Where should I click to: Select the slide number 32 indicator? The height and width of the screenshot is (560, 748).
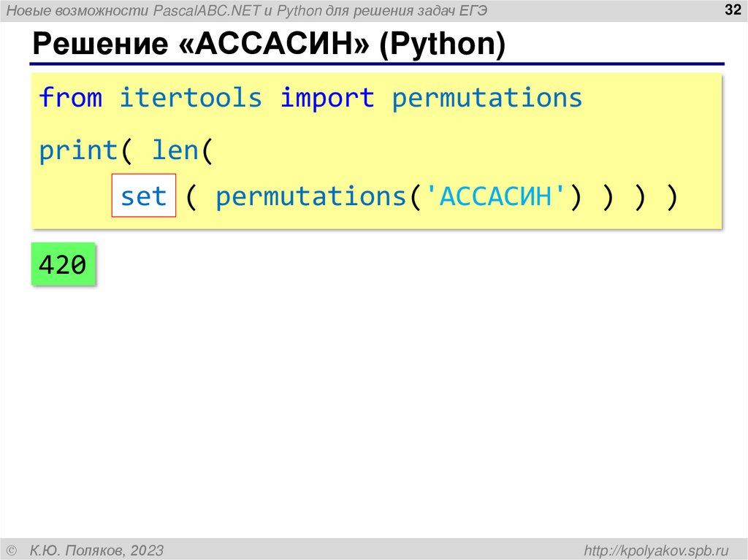tap(733, 11)
